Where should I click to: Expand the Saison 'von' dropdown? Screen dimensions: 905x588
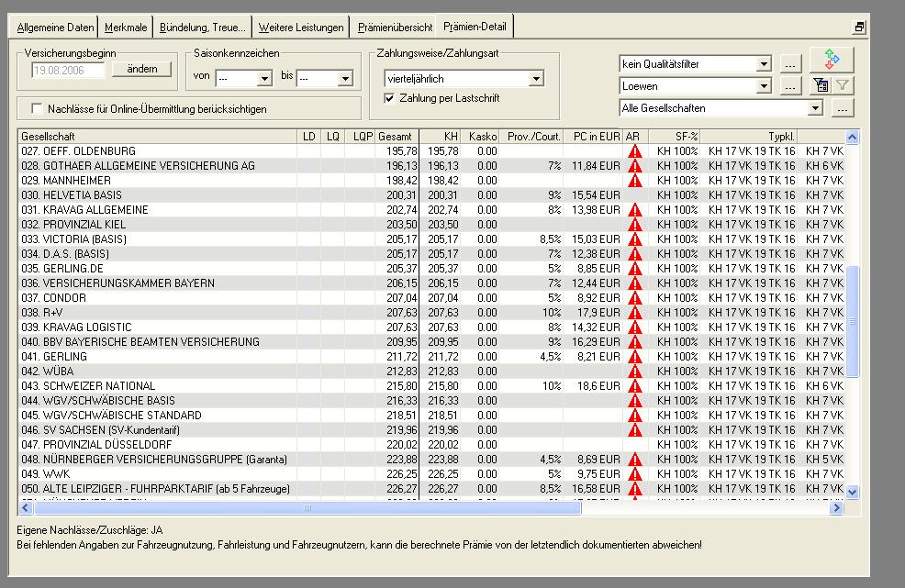(x=264, y=79)
